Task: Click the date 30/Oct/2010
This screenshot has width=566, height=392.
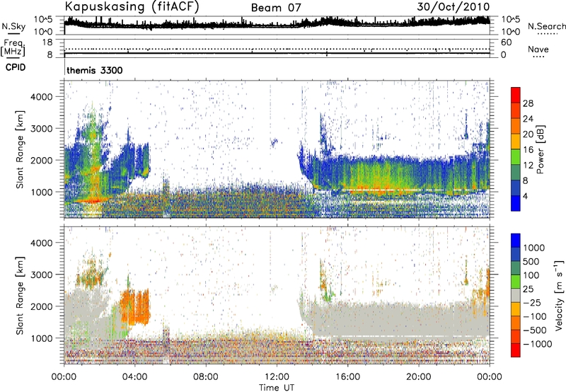Action: [x=454, y=7]
